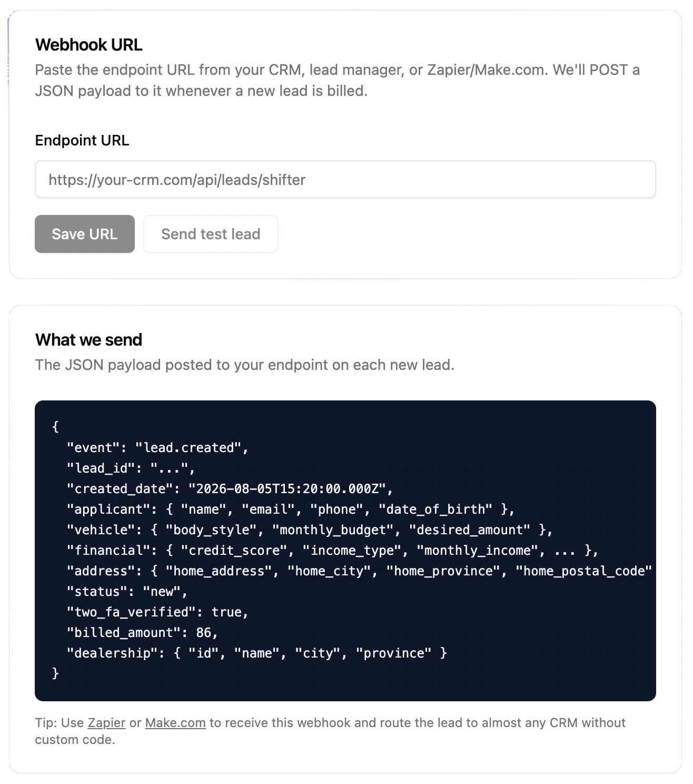
Task: Click the What we send heading
Action: click(88, 340)
